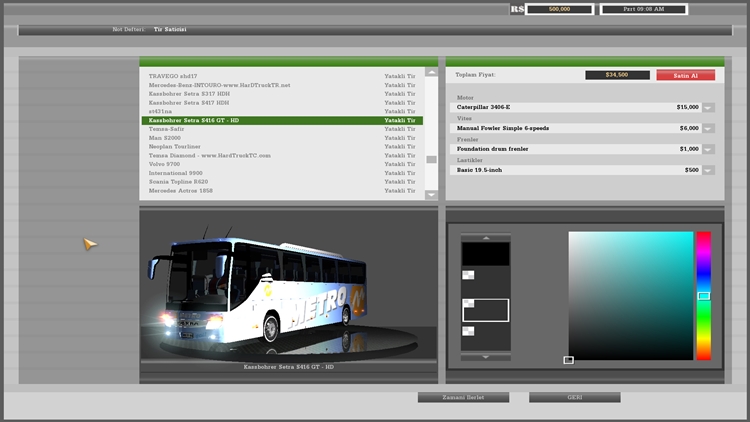Open the Lastikler tires dropdown
This screenshot has height=422, width=750.
pos(708,170)
